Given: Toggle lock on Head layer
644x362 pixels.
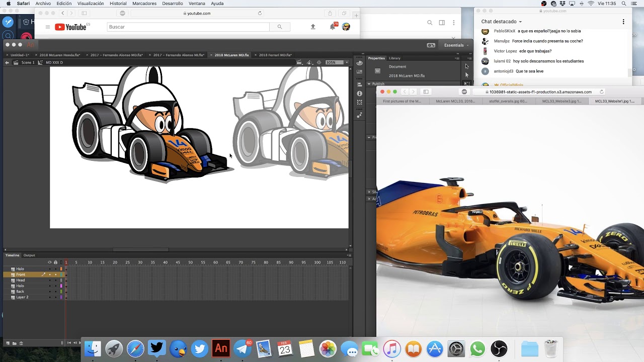Looking at the screenshot, I should [x=56, y=280].
